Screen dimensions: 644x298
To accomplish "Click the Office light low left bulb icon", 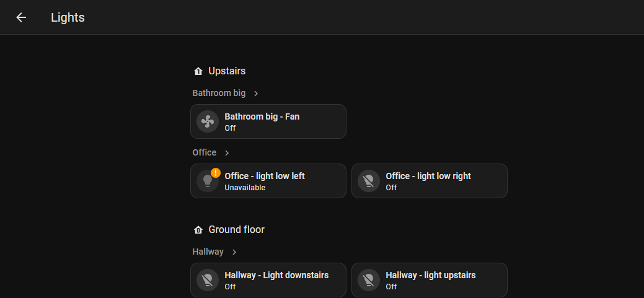I will tap(206, 181).
